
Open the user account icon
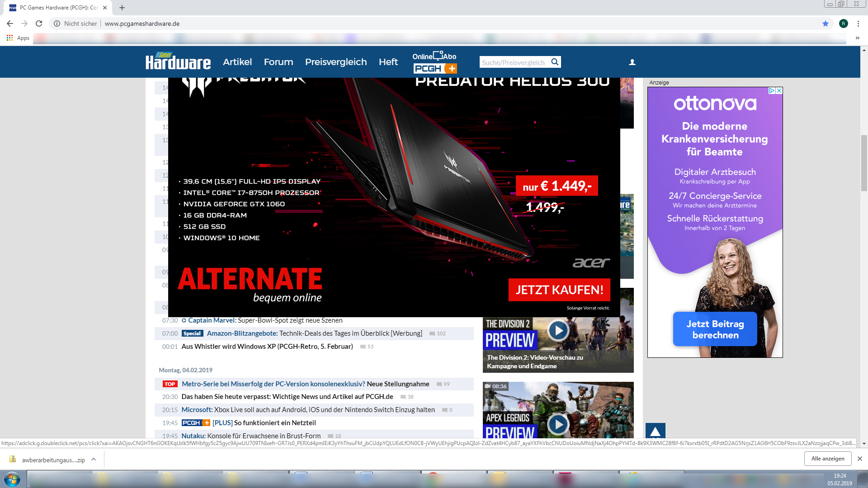tap(632, 62)
